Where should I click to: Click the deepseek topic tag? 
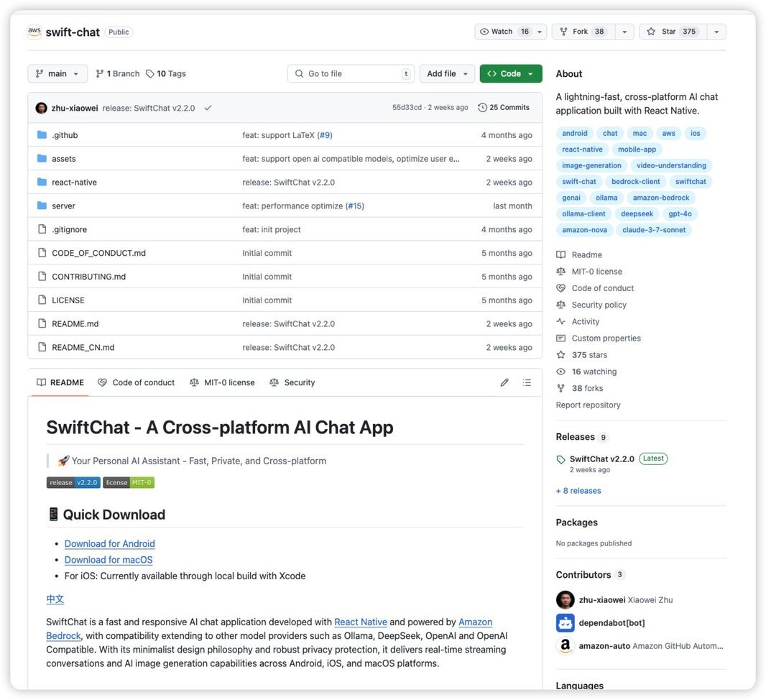coord(637,214)
